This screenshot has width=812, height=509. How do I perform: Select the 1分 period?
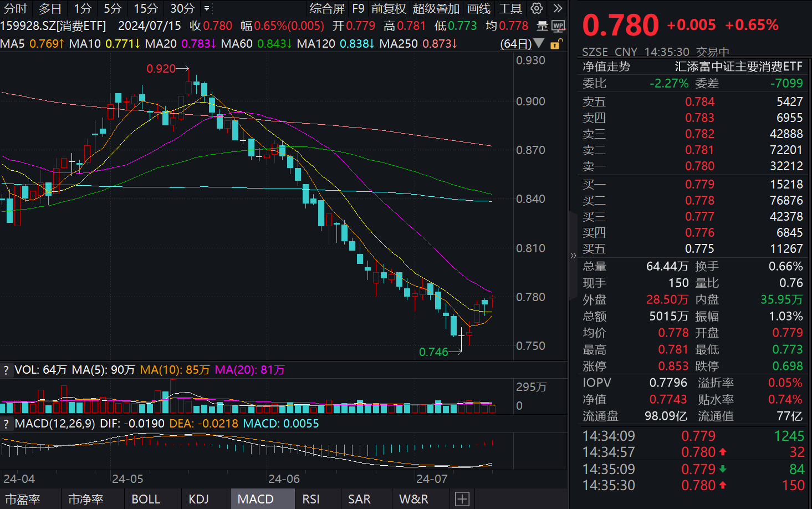click(83, 8)
